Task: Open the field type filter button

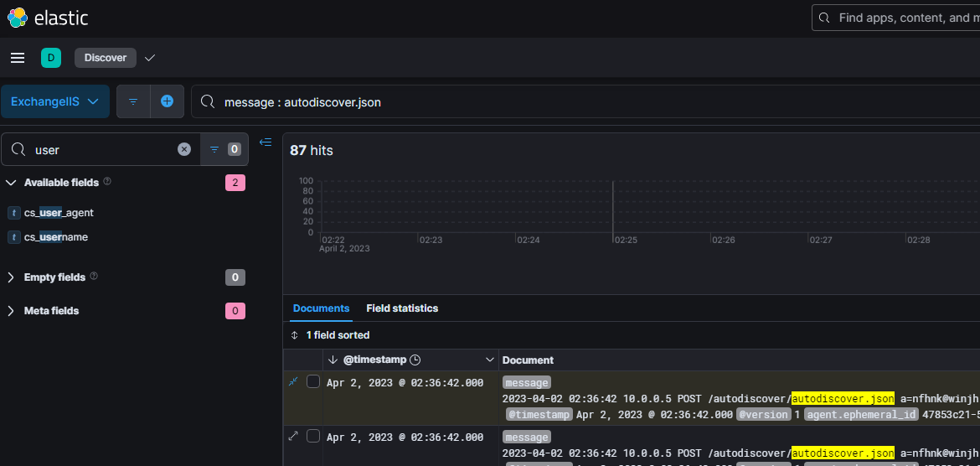Action: (x=224, y=149)
